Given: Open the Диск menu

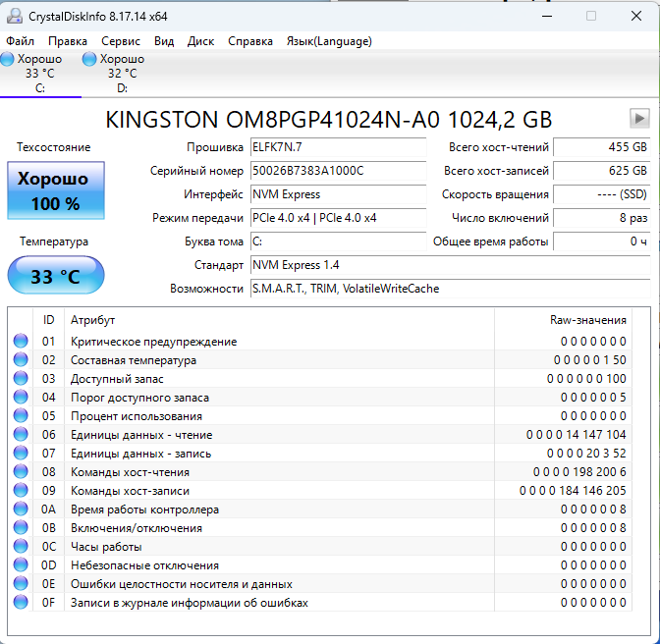Looking at the screenshot, I should (200, 41).
